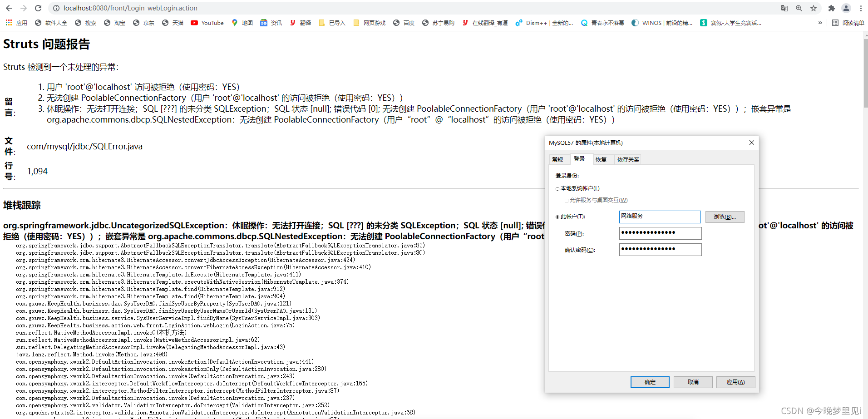Open the 苏宁易购 bookmark
The image size is (868, 419).
coord(438,23)
